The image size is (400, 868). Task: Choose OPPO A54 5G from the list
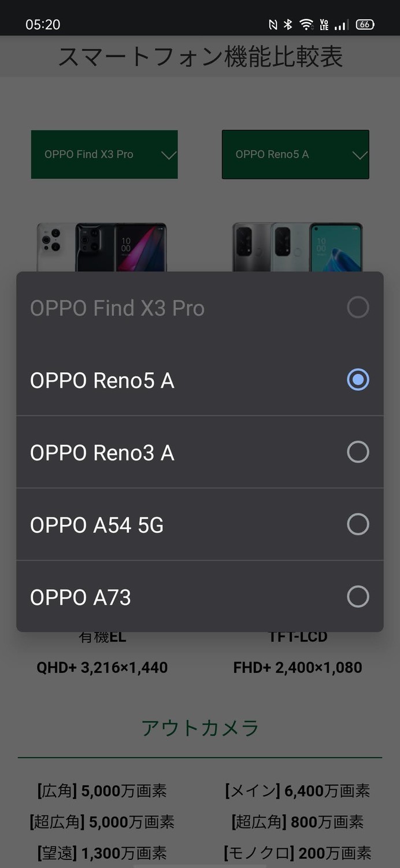click(x=200, y=524)
